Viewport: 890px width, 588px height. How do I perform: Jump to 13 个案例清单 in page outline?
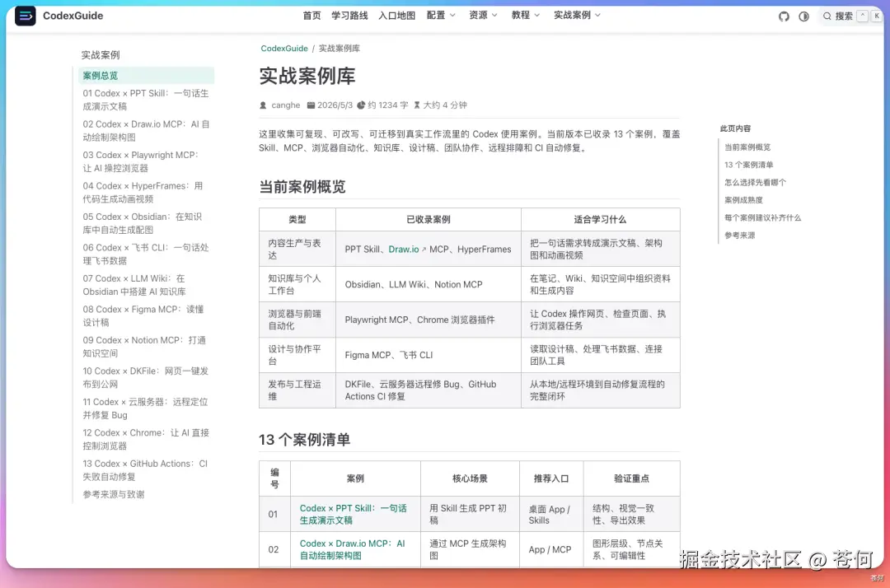(748, 165)
